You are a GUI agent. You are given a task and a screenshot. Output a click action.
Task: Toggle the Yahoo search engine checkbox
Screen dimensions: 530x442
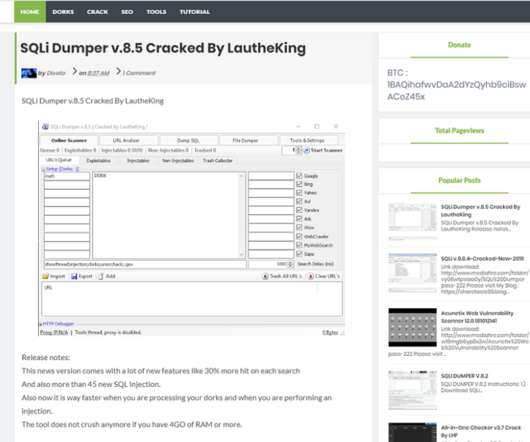tap(299, 193)
